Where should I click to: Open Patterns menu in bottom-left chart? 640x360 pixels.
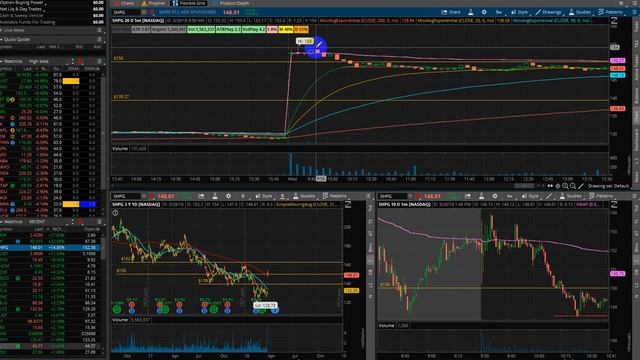pos(334,196)
